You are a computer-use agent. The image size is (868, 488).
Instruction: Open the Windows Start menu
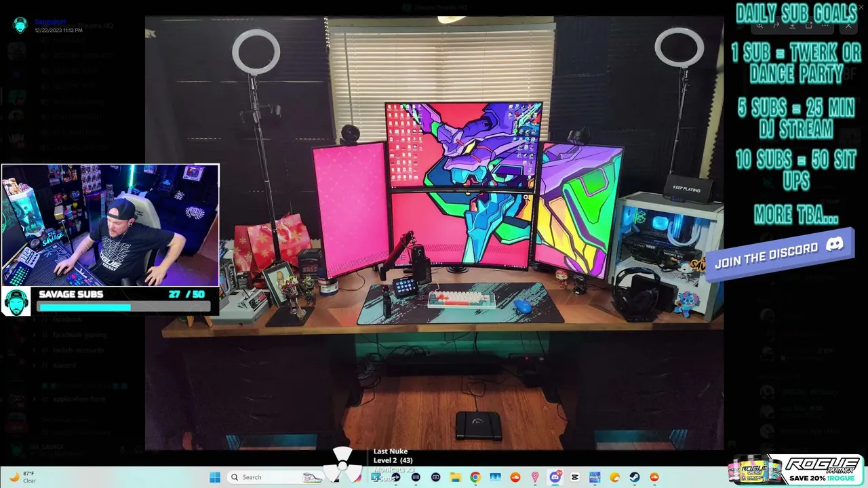pos(215,477)
